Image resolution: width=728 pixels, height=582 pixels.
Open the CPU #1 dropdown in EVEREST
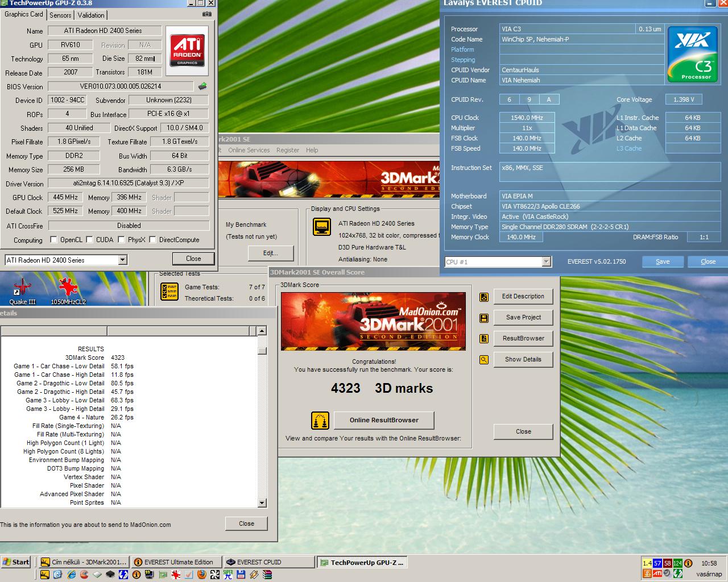tap(547, 262)
